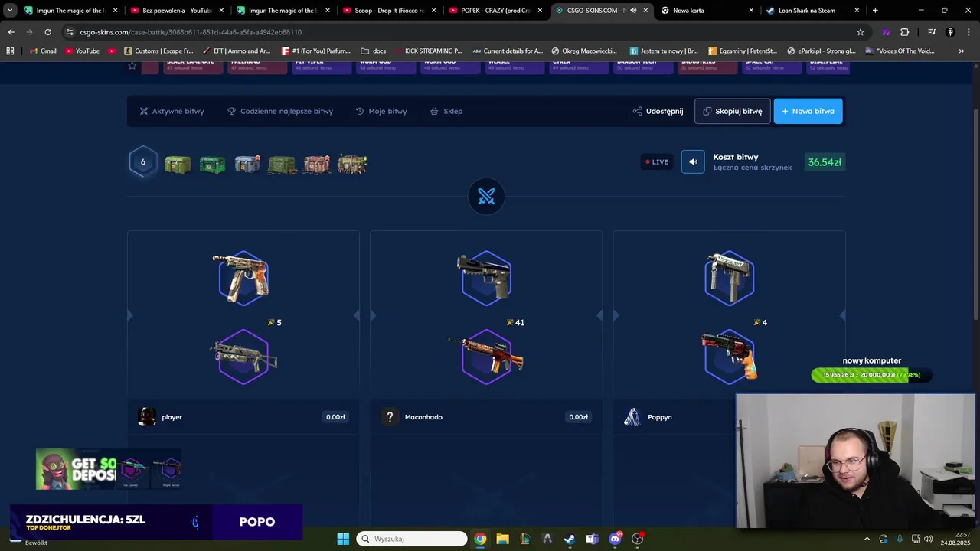Viewport: 980px width, 551px height.
Task: Click Poppyn's top SMG skin
Action: pos(729,277)
